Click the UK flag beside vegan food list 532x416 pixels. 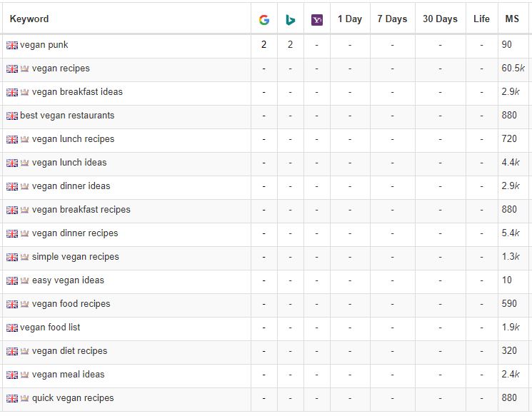12,328
